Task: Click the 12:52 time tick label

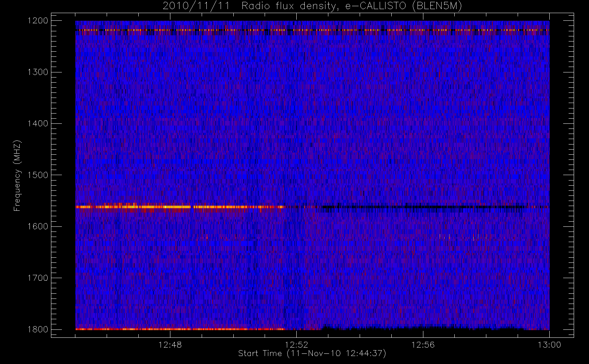Action: pos(296,345)
